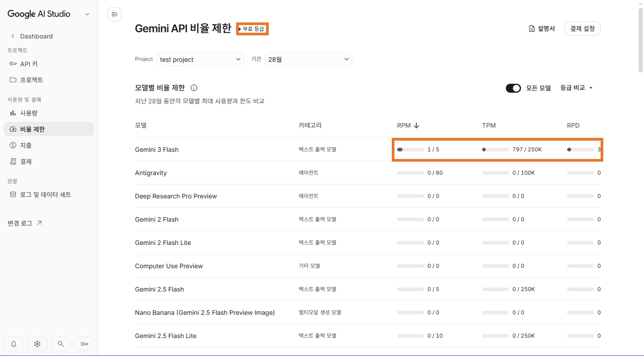Open the API 키 page
644x356 pixels.
pyautogui.click(x=49, y=64)
